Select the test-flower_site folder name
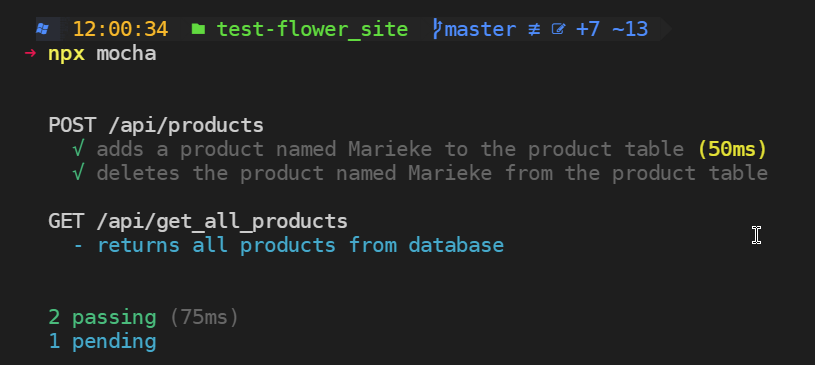815x365 pixels. [312, 30]
